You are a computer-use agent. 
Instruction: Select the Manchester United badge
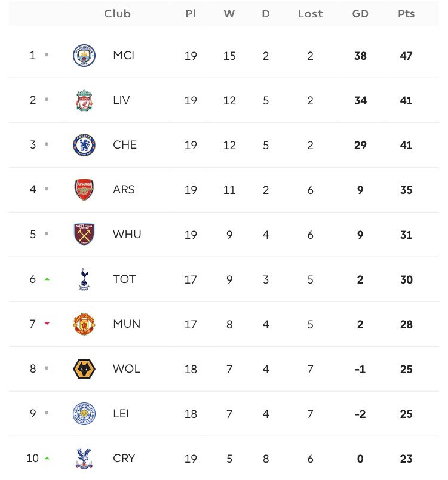(x=84, y=324)
